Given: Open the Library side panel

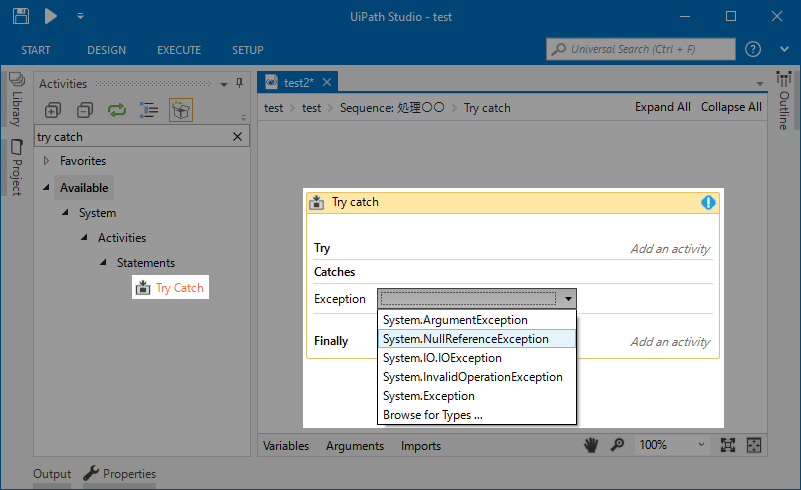Looking at the screenshot, I should pyautogui.click(x=17, y=100).
